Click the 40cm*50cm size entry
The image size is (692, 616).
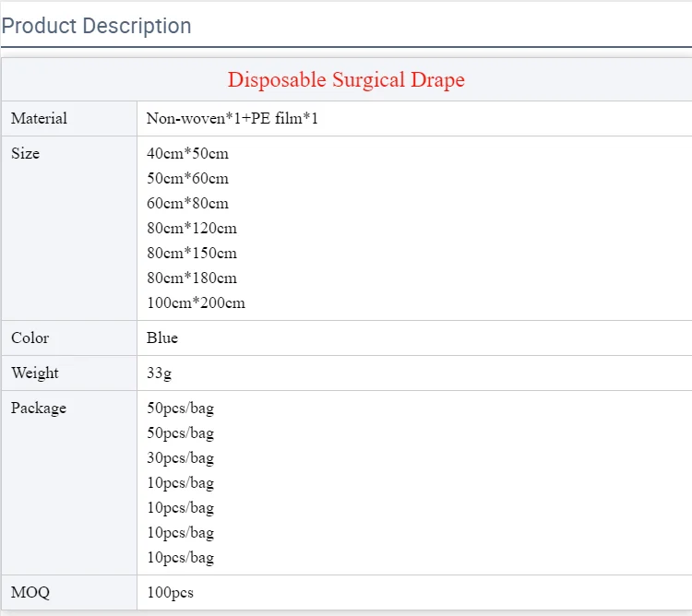(x=187, y=154)
